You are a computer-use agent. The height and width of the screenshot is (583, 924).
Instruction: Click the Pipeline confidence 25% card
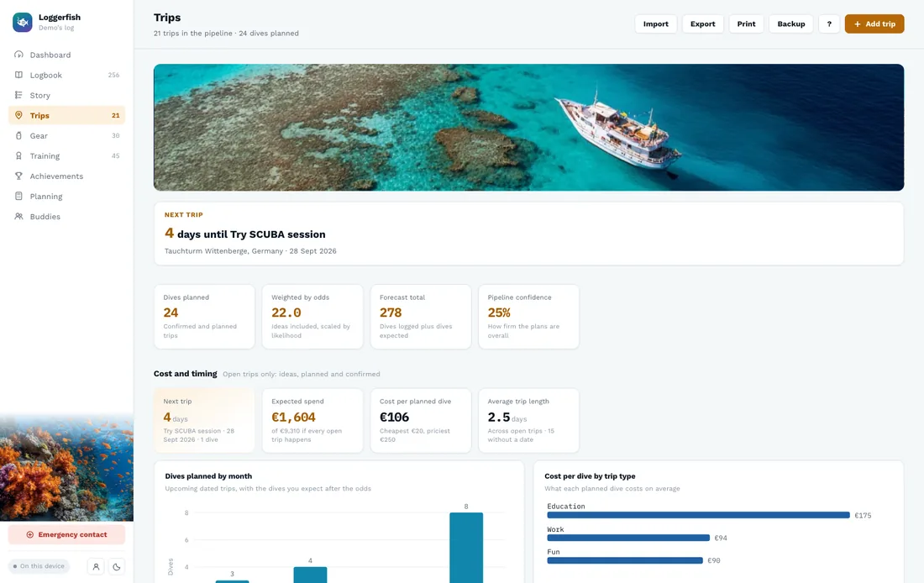528,317
